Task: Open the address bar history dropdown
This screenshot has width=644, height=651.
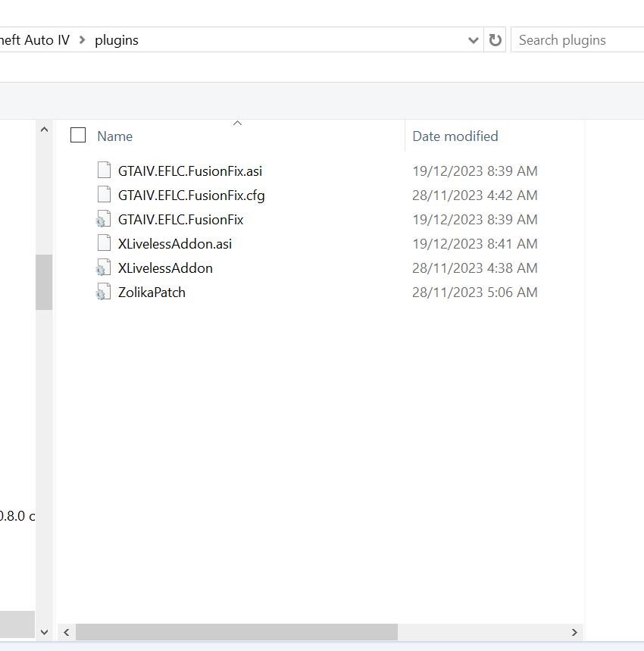Action: [x=473, y=40]
